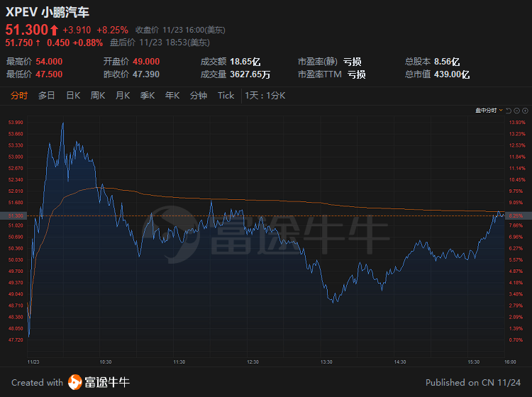Screen dimensions: 532x397
Task: Click the 成交量 value 3627.65万
Action: tap(250, 74)
